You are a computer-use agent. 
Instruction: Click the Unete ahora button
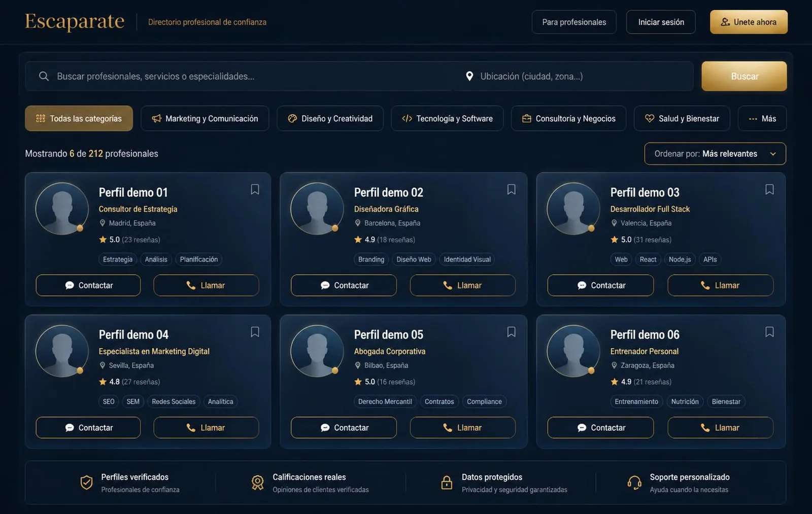pos(749,22)
